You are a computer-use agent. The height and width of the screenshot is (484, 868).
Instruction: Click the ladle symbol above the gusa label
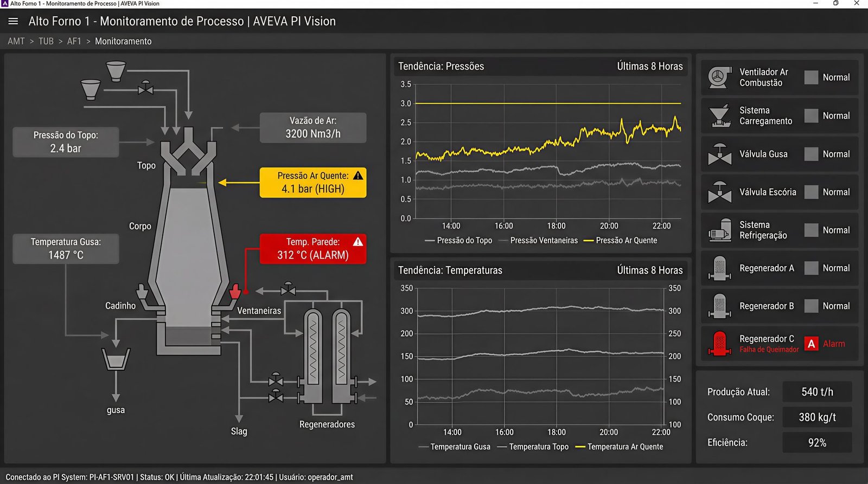[116, 359]
